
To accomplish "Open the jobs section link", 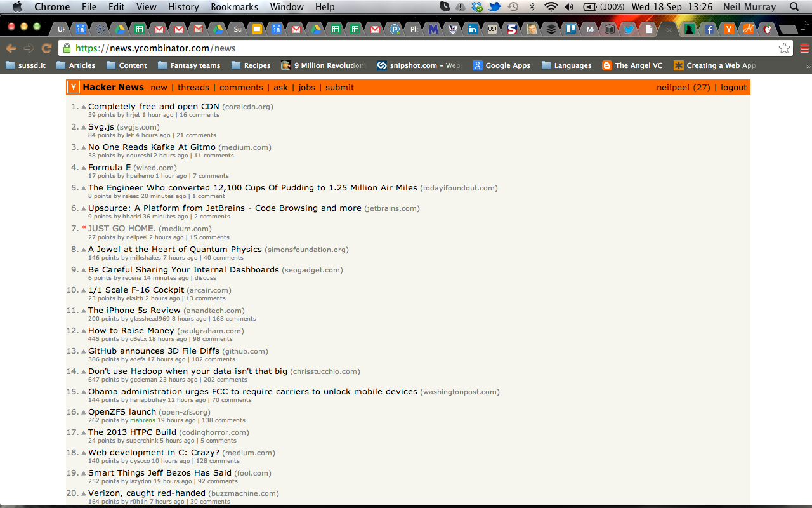I will click(x=306, y=88).
